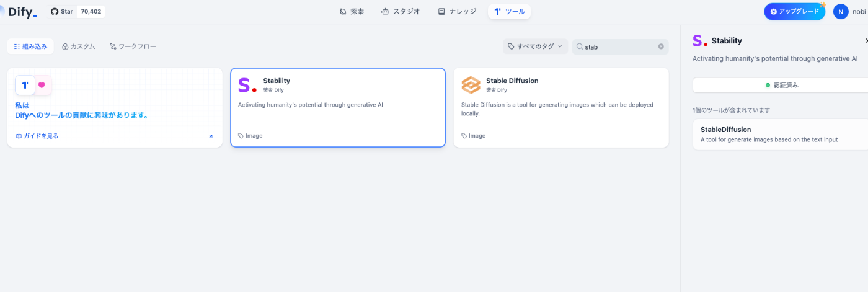Click the 70,402 star count
Viewport: 868px width, 292px height.
coord(91,11)
